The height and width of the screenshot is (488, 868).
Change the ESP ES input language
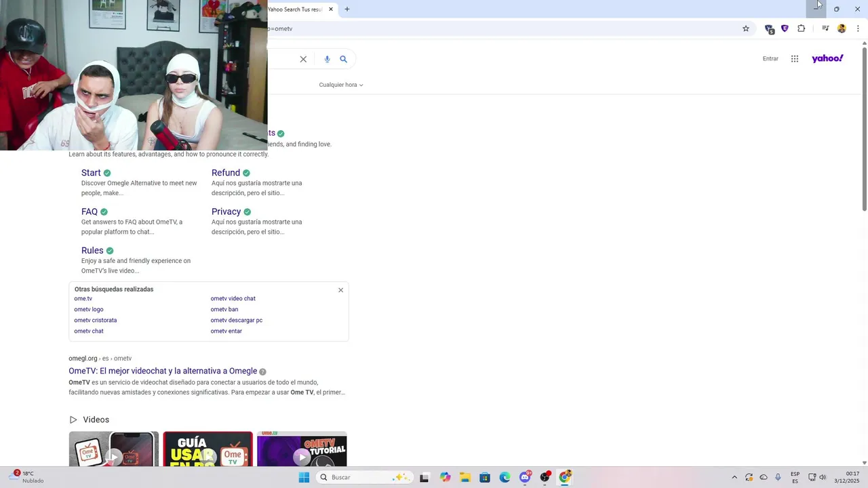[x=795, y=477]
